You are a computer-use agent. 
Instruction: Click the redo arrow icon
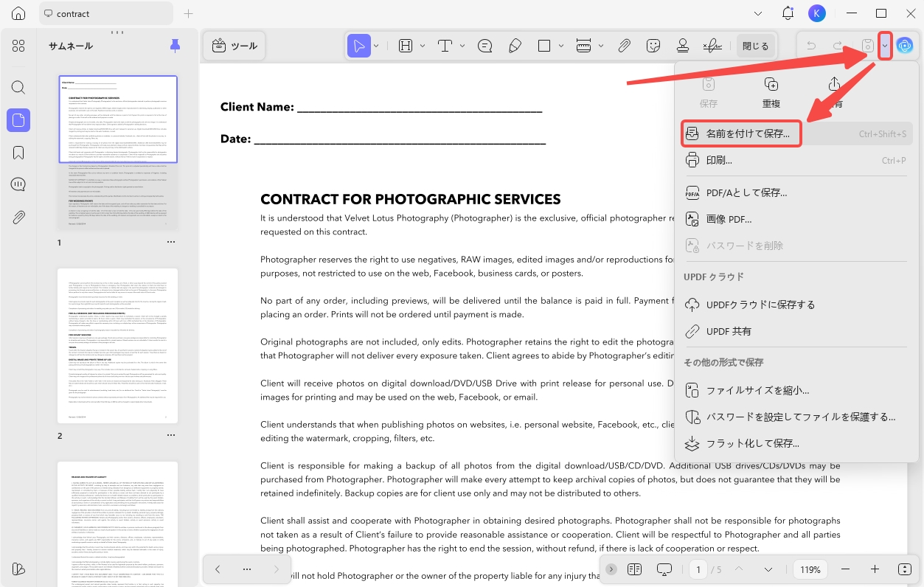coord(838,46)
